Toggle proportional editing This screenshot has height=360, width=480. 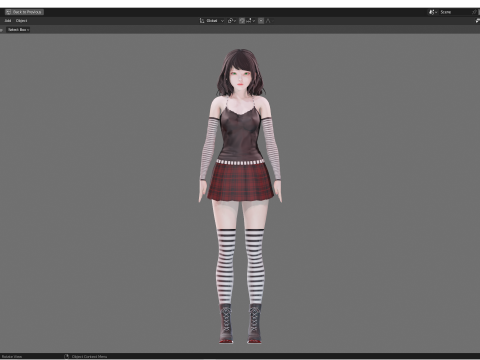(261, 21)
